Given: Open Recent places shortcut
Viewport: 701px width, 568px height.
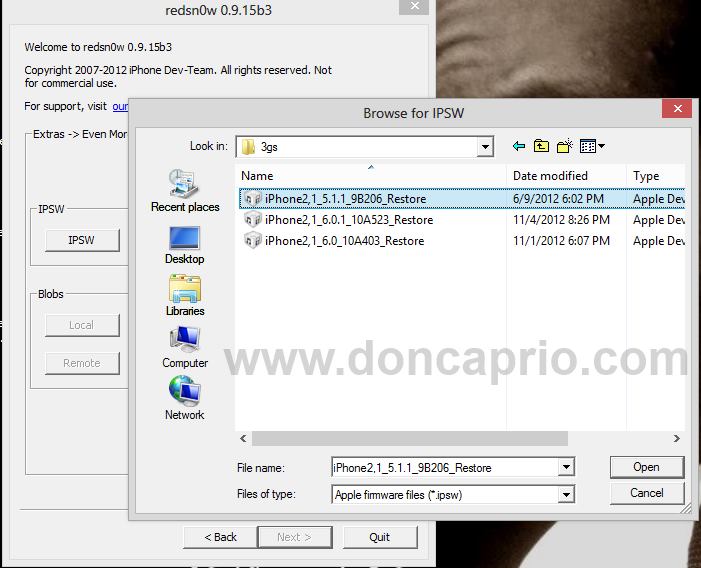Looking at the screenshot, I should point(185,191).
